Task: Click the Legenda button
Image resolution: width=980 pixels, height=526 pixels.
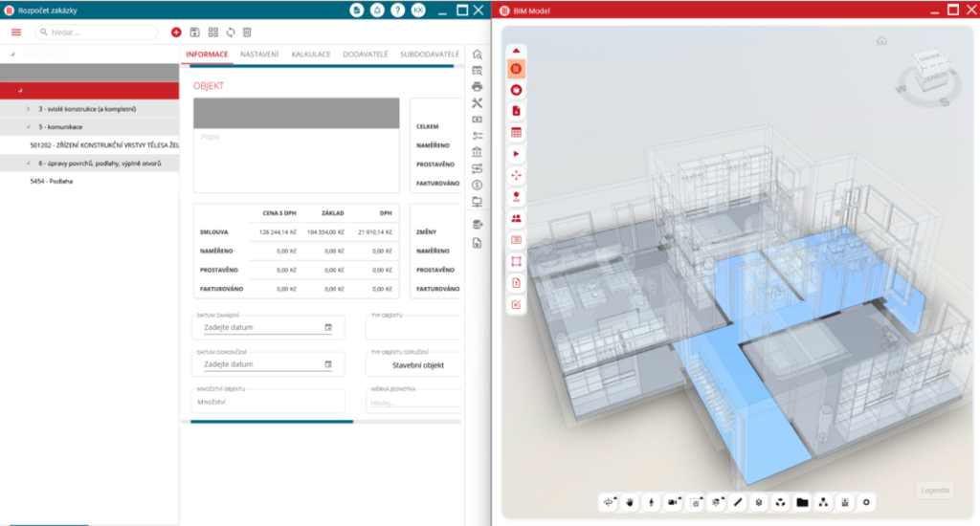Action: point(934,491)
